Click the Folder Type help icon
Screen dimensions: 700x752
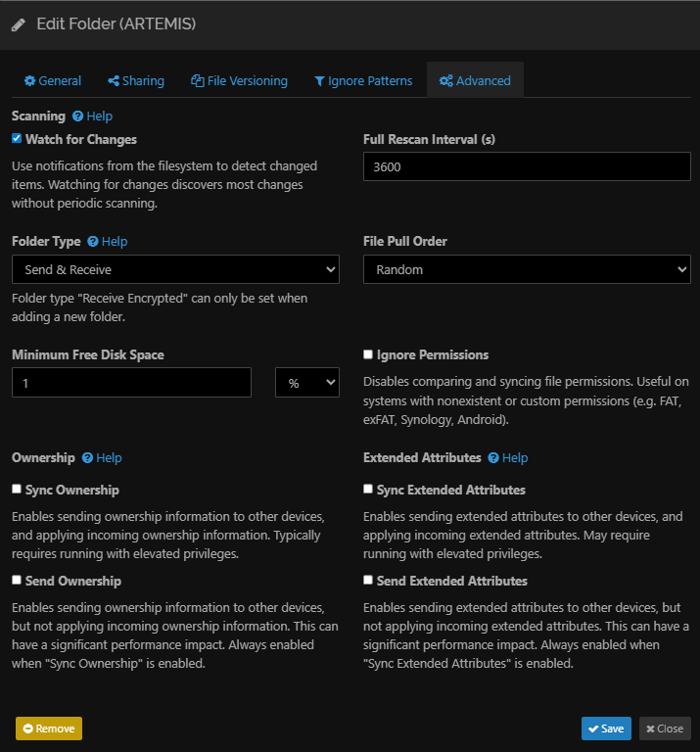[93, 242]
